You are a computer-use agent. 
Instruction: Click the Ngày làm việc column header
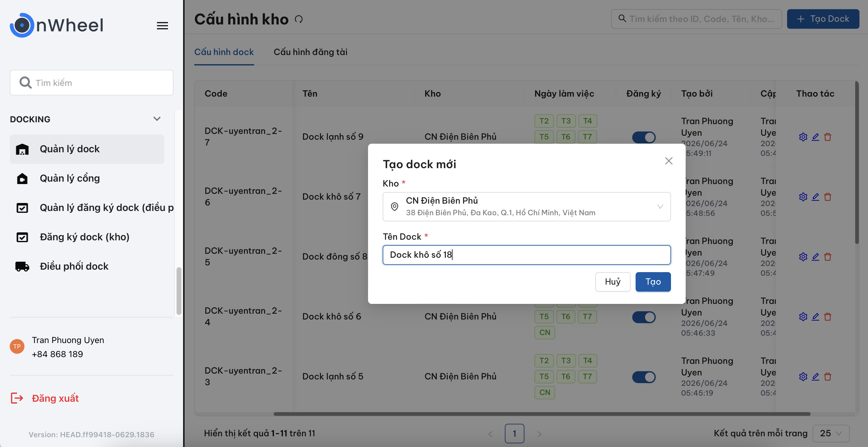pos(564,94)
